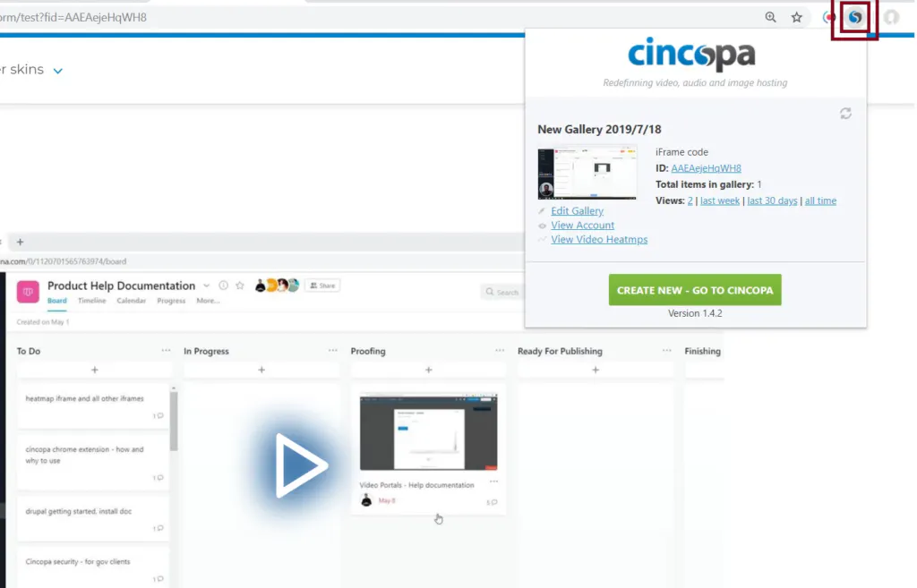Screen dimensions: 917x588
Task: Click comment count icon on Video Portals card
Action: coord(492,502)
